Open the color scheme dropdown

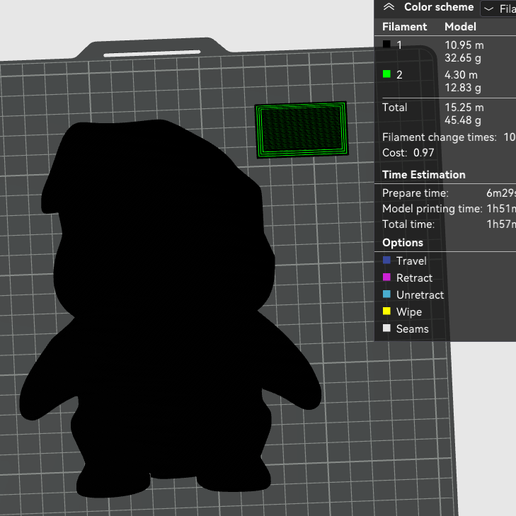[498, 9]
